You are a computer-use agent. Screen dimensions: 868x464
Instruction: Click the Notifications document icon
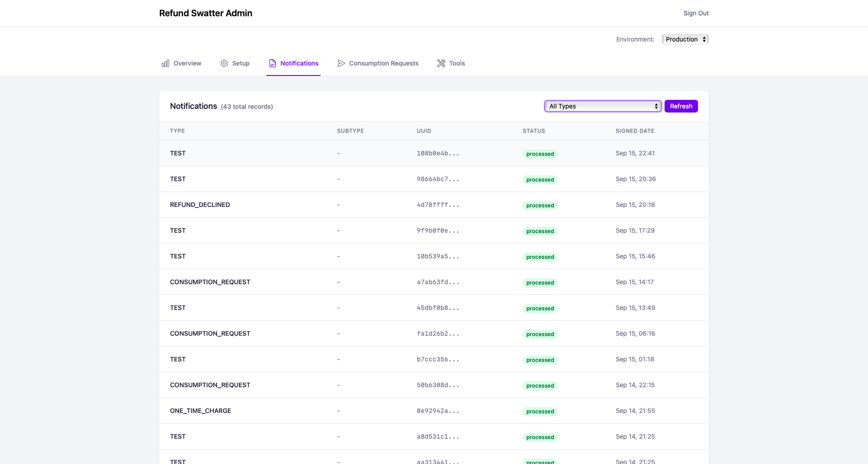[273, 63]
